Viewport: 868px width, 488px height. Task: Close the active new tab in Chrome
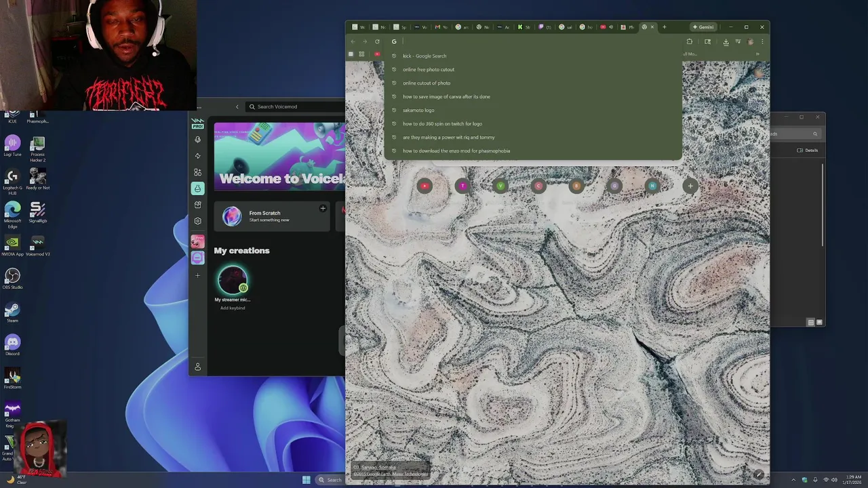click(x=652, y=27)
